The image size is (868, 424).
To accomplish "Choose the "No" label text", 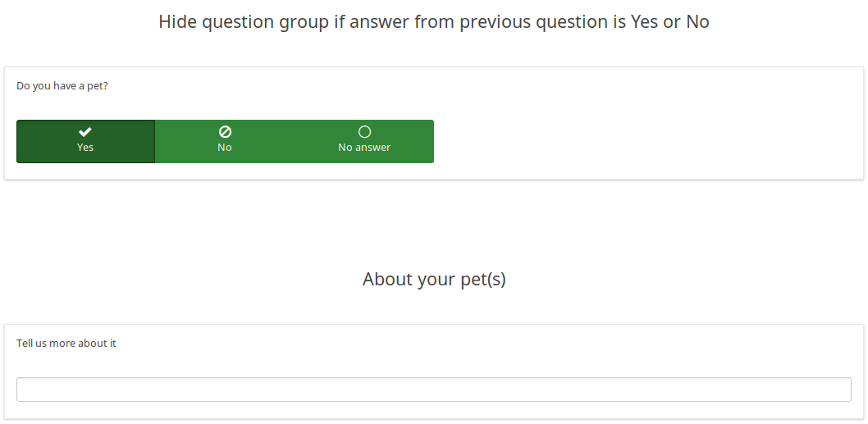I will 225,148.
